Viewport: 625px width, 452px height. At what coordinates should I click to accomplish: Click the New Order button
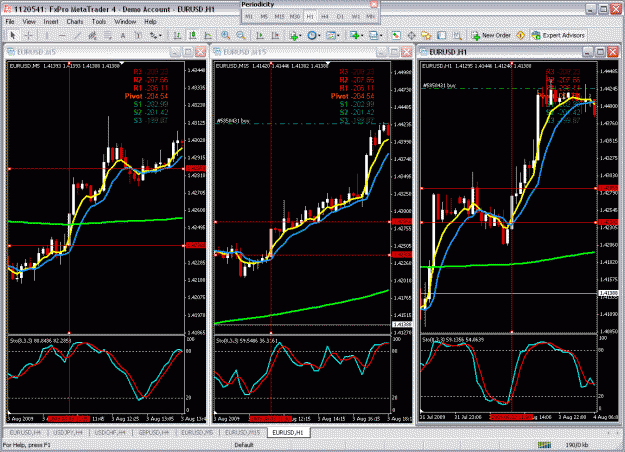pyautogui.click(x=491, y=35)
